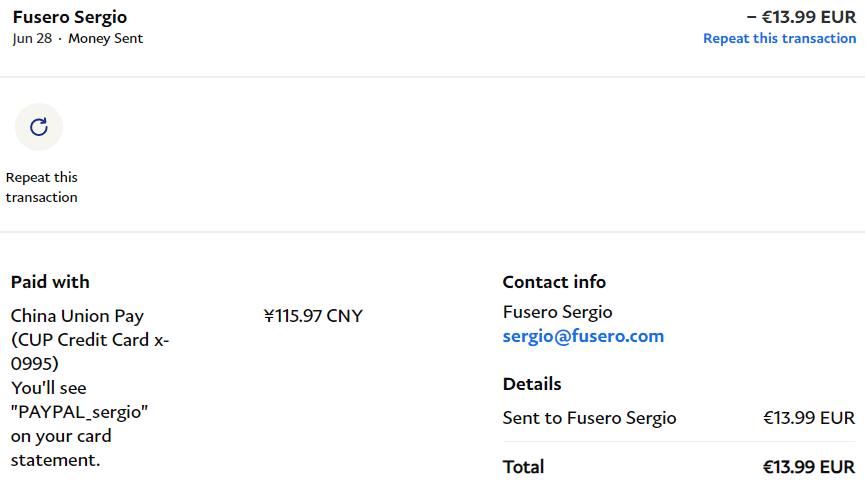Click the "PAYPAL_sergio" statement descriptor text
The height and width of the screenshot is (489, 865).
tap(80, 412)
